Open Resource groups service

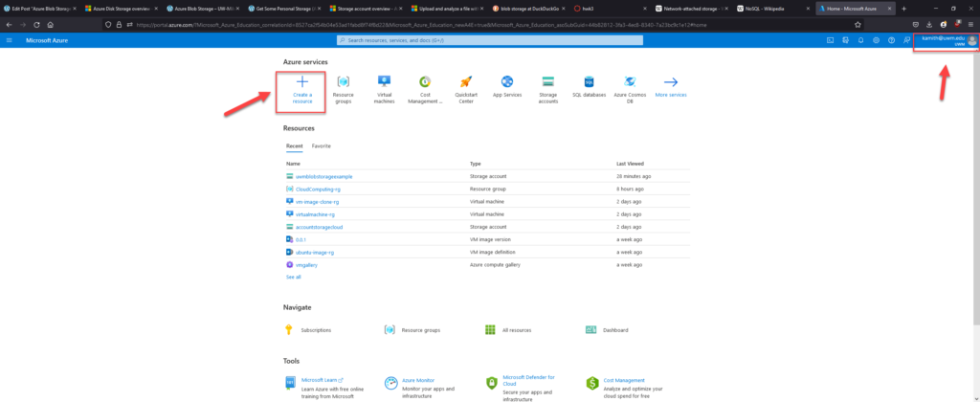(344, 89)
